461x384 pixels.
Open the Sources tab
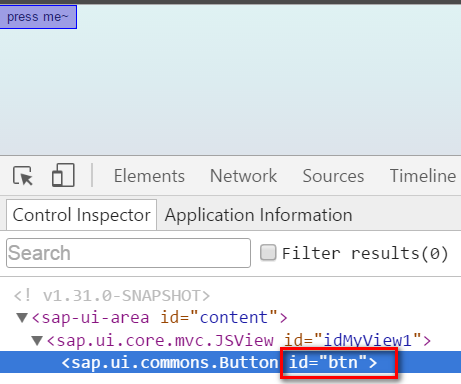coord(333,176)
